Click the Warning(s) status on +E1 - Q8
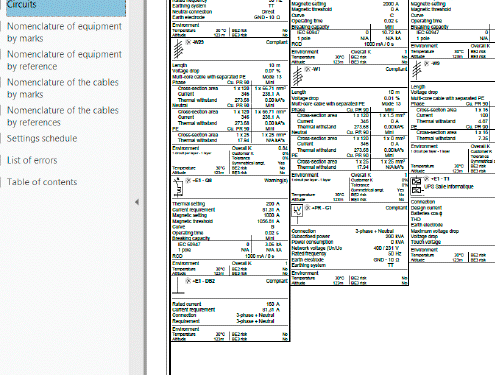495x375 pixels. coord(276,180)
